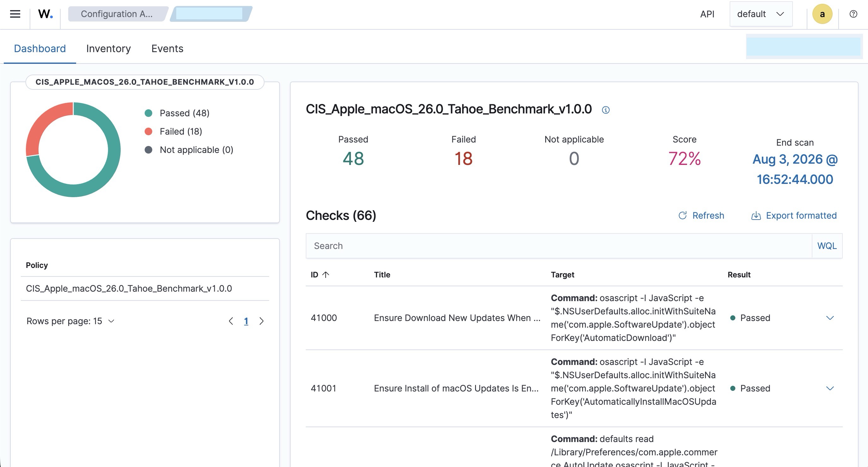Click Passed result for check 41000
This screenshot has width=868, height=467.
tap(750, 318)
